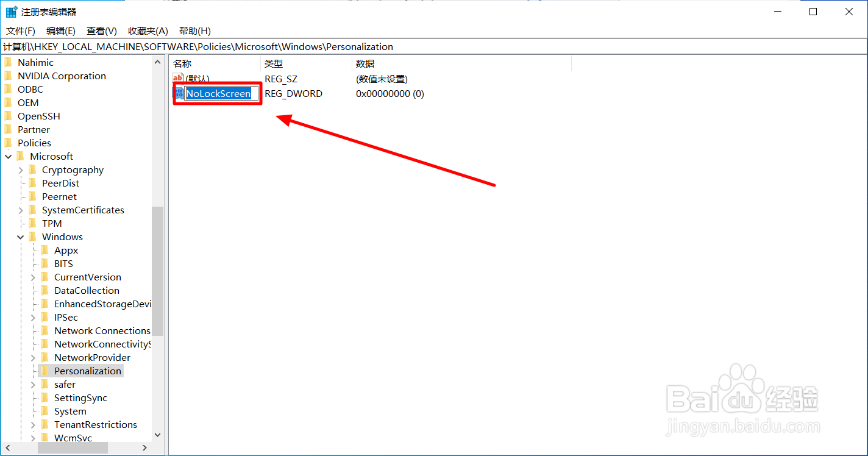Select the Nahimic key
Viewport: 868px width, 456px height.
[x=37, y=62]
